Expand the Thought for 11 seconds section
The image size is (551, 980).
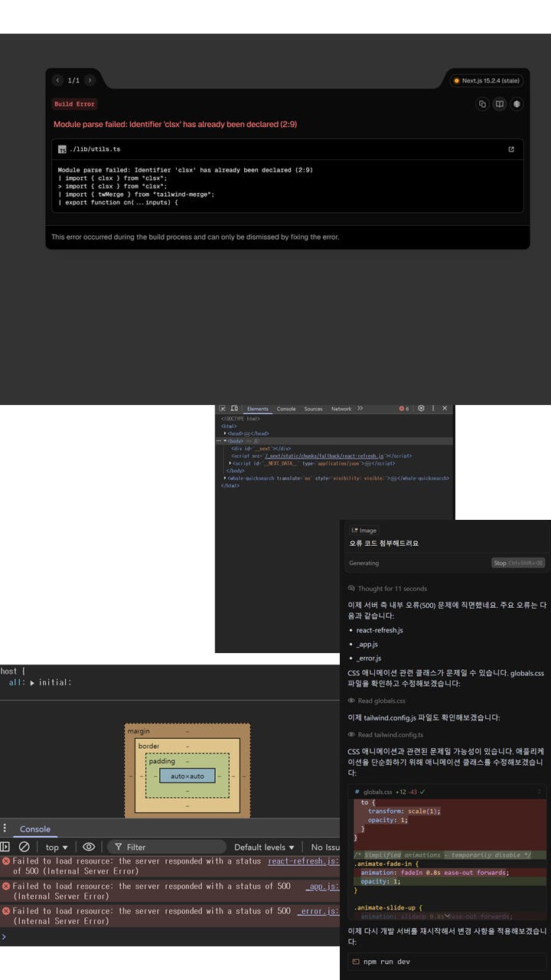[x=387, y=589]
